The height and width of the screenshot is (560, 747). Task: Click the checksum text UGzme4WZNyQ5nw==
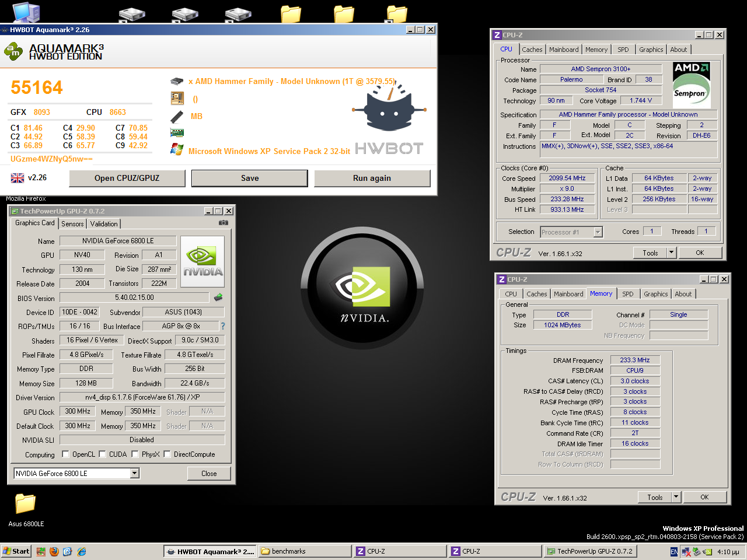pyautogui.click(x=51, y=159)
